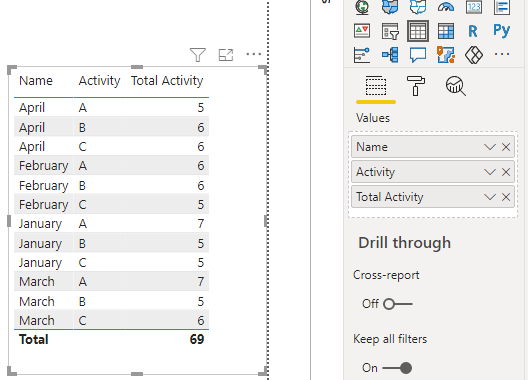Toggle the Keep all filters switch
This screenshot has height=380, width=528.
tap(397, 368)
